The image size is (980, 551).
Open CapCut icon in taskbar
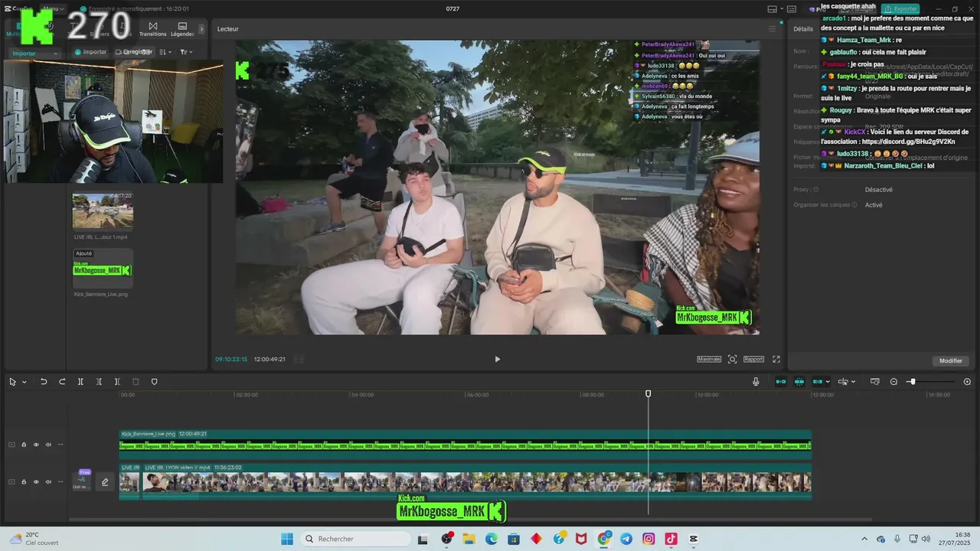[693, 539]
